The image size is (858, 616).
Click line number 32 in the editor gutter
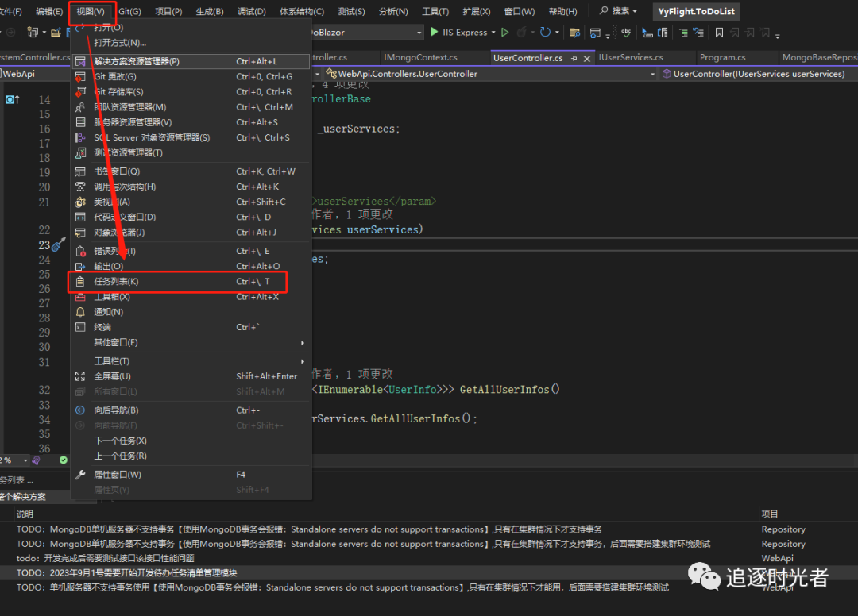point(44,390)
